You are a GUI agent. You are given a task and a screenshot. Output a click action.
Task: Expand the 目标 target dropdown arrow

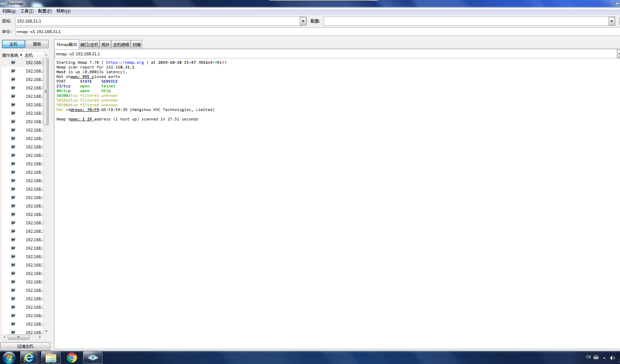(303, 21)
